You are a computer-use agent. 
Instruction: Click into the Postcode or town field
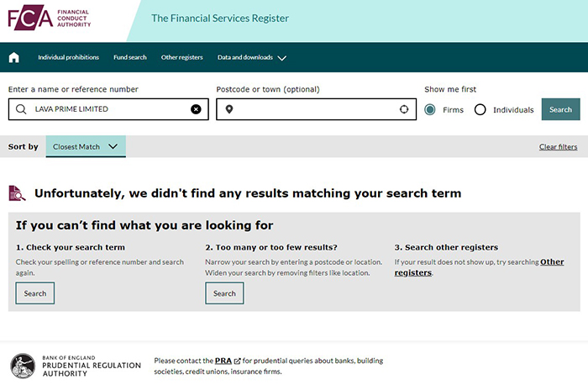[315, 109]
